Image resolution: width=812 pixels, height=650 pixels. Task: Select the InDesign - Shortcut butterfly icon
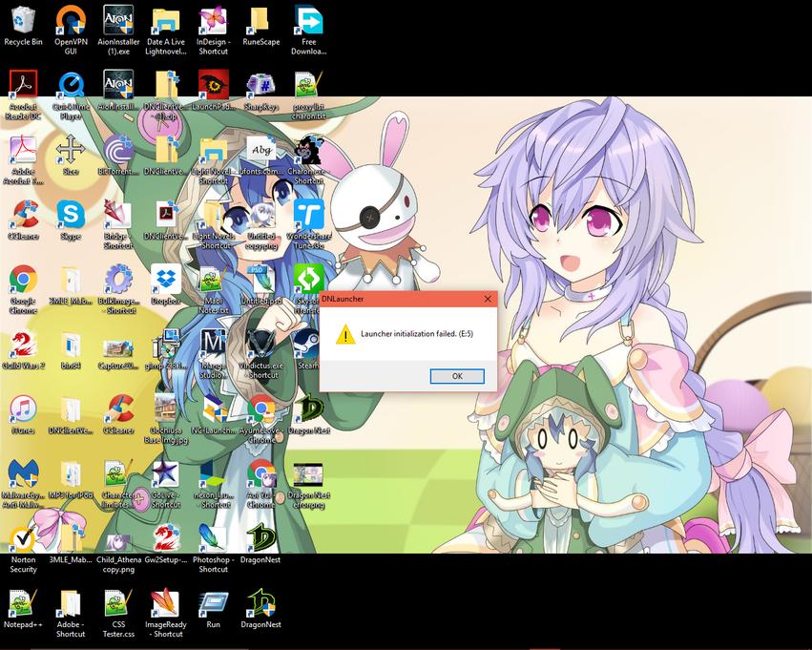point(213,21)
